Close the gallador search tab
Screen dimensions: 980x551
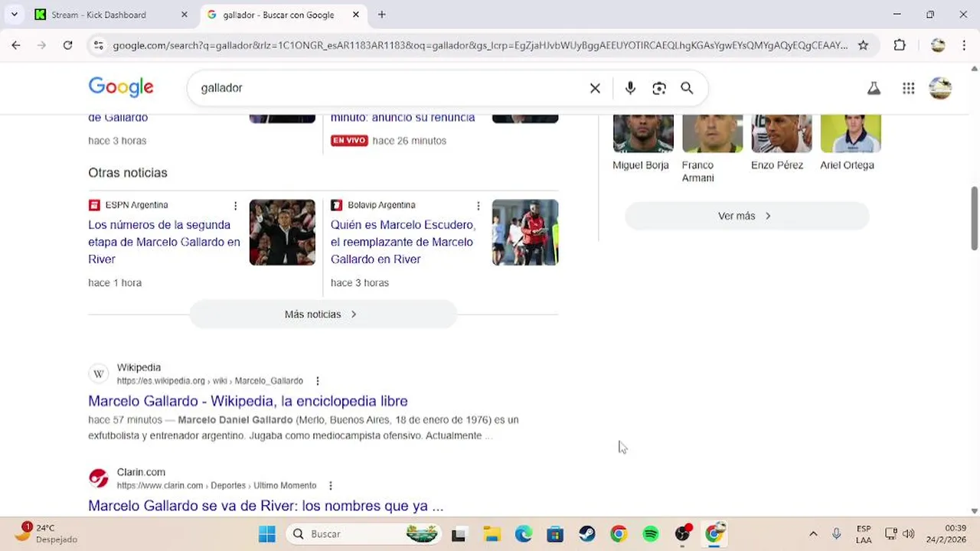coord(356,15)
